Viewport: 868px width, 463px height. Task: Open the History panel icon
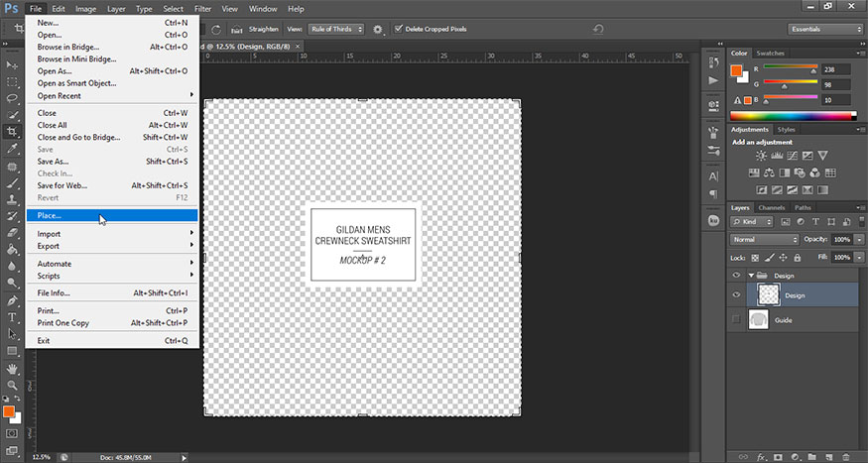[713, 62]
